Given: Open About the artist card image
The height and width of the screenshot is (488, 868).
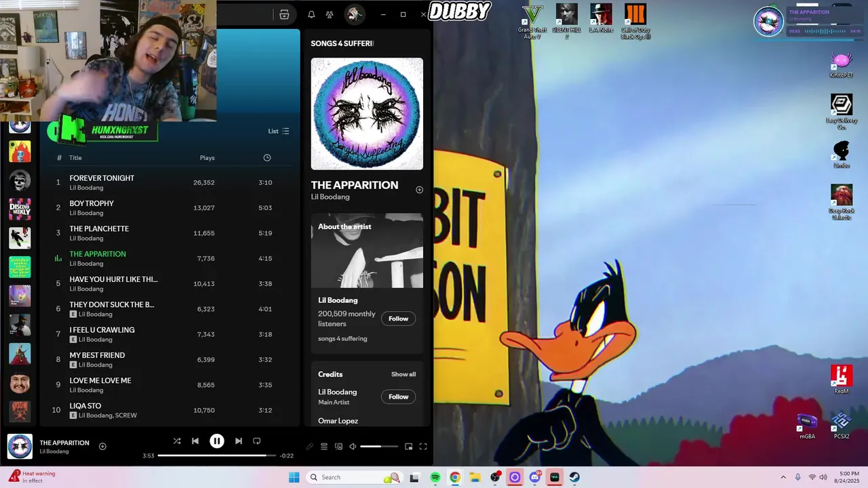Looking at the screenshot, I should 367,251.
